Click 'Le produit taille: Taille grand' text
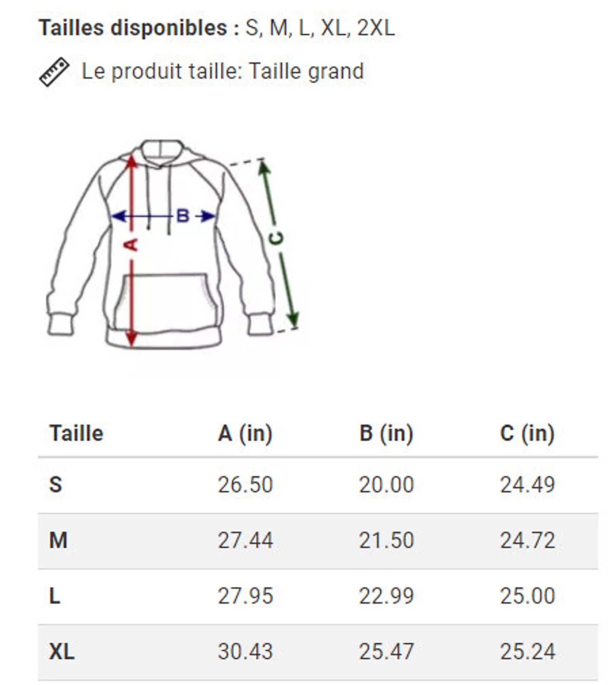 click(x=222, y=71)
